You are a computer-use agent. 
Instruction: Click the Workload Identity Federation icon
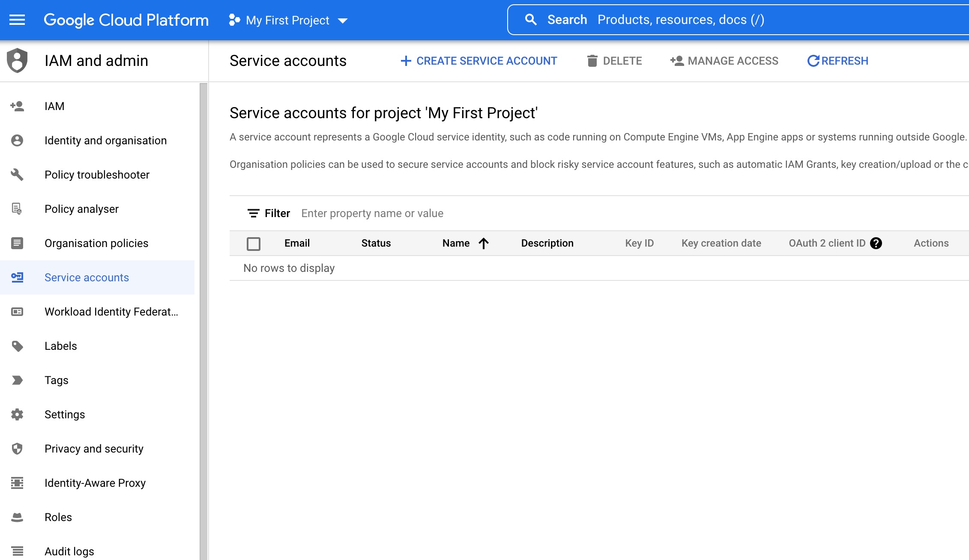17,312
